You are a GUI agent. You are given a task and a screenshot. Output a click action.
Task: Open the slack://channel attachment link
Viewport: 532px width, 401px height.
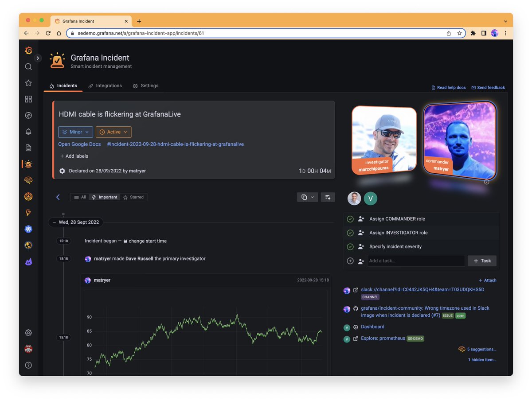pyautogui.click(x=422, y=290)
